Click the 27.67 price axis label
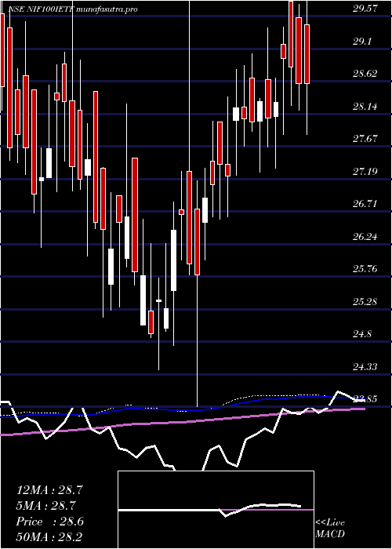392x549 pixels. 365,138
